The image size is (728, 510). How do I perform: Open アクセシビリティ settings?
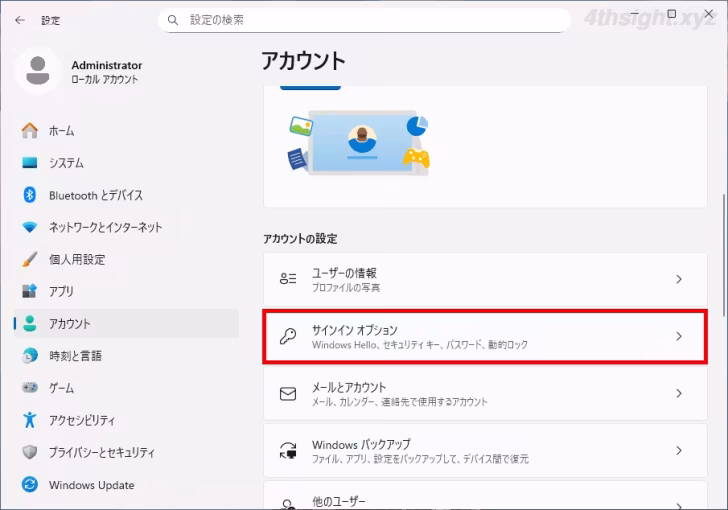(126, 420)
